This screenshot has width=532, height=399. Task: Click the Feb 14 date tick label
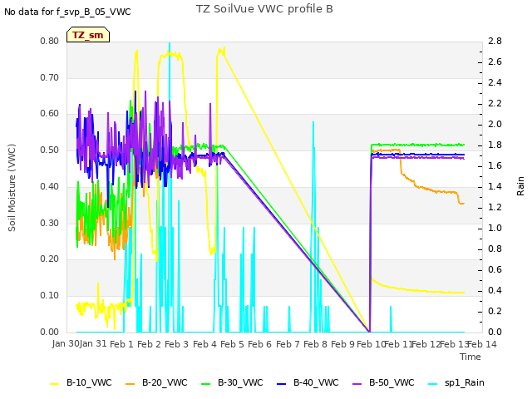482,344
